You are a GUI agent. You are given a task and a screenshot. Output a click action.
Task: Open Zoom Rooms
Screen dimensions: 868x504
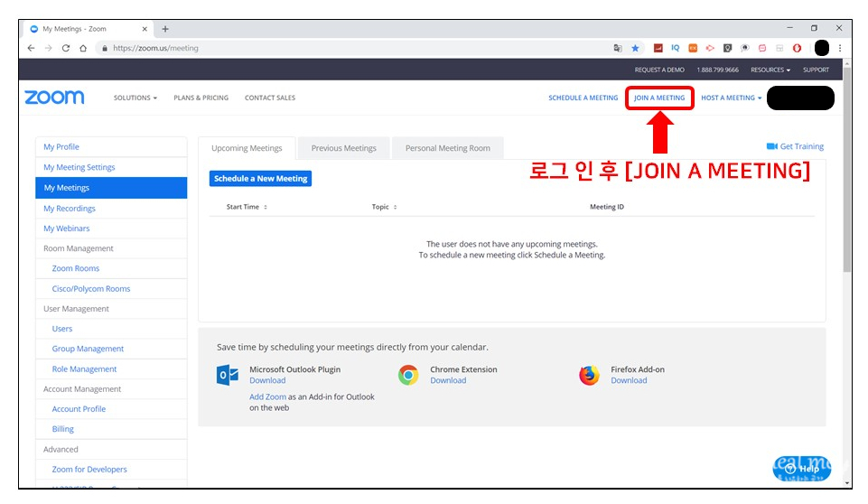(76, 268)
